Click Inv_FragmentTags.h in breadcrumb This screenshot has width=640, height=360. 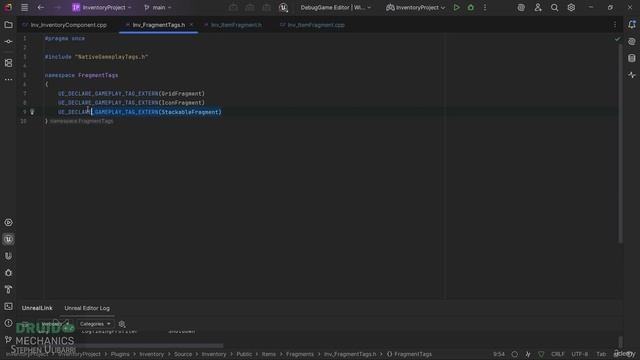350,354
